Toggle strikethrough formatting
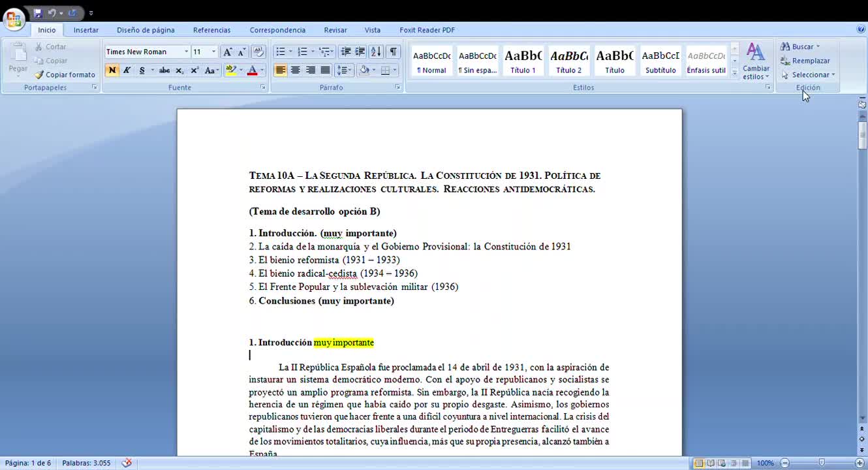Viewport: 868px width, 470px height. pos(164,70)
